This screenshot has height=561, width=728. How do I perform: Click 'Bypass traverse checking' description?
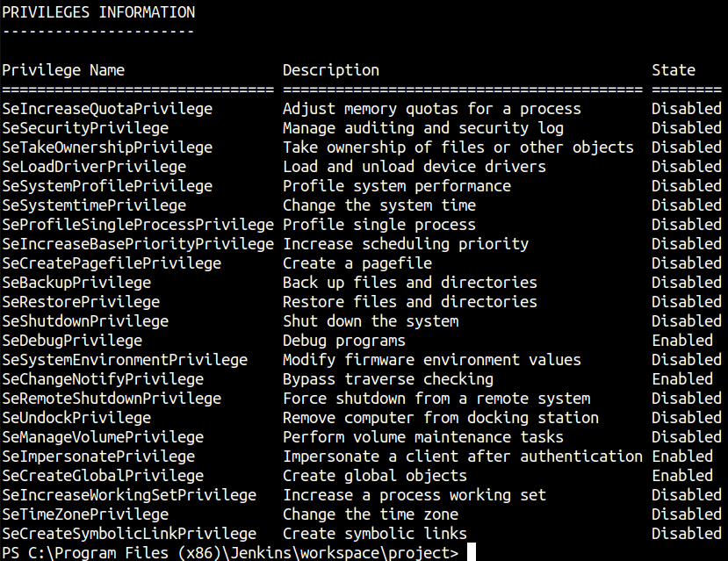388,379
